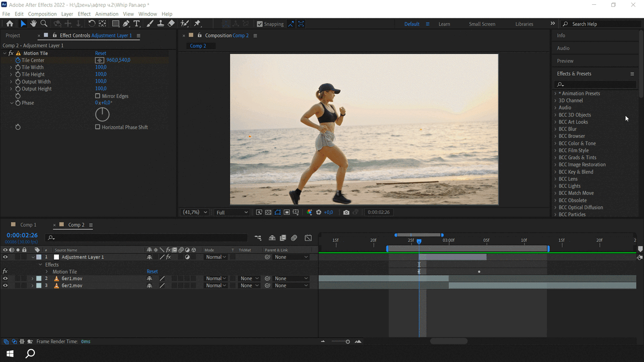Open blending Mode dropdown for Adjustment Layer 1
Screen dimensions: 644x362
(216, 257)
